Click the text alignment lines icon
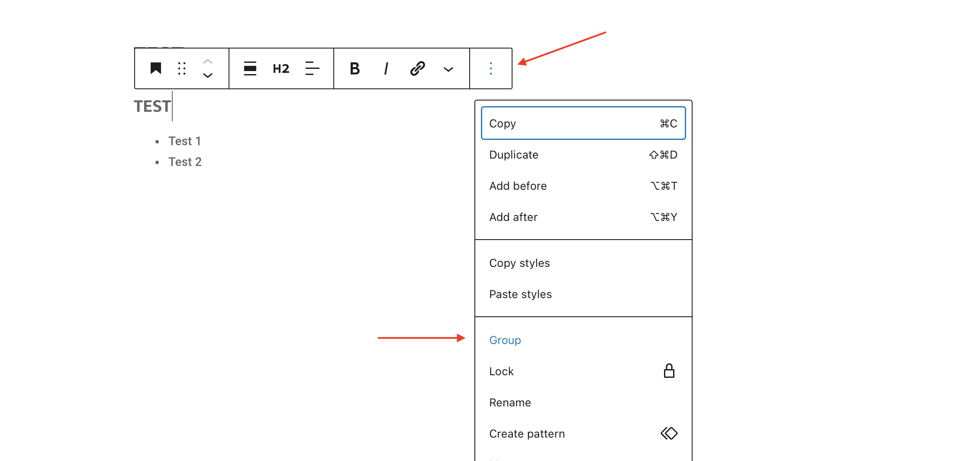980x461 pixels. coord(312,68)
